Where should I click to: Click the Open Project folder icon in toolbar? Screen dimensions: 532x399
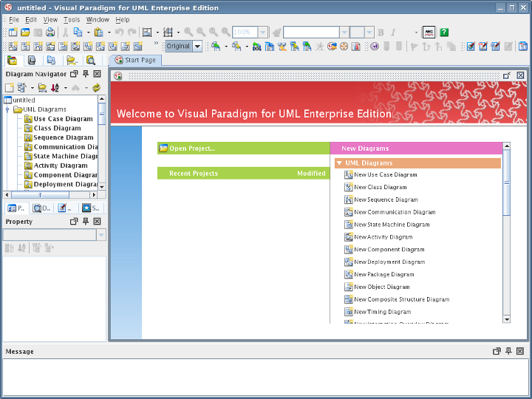click(25, 33)
